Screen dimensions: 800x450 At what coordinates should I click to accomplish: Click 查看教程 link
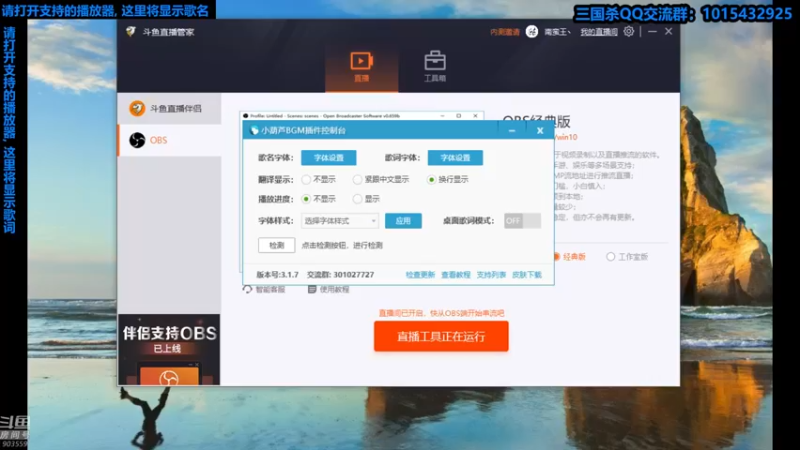coord(456,274)
